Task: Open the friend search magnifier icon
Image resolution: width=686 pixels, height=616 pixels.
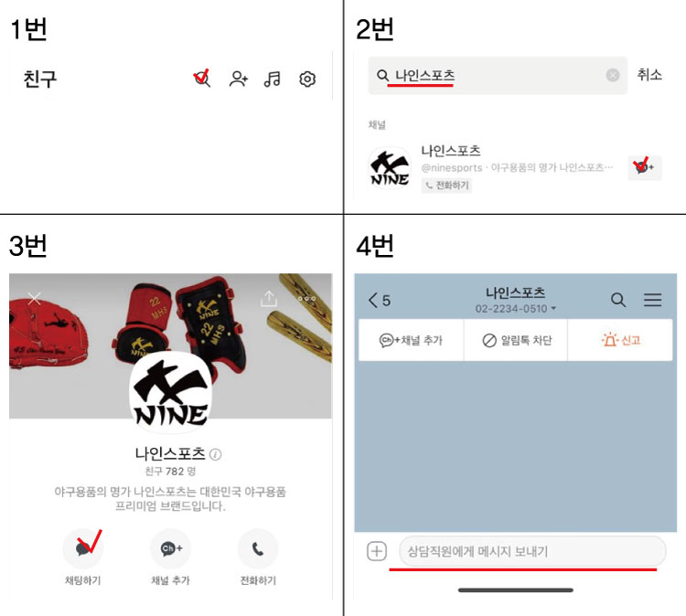Action: (202, 79)
